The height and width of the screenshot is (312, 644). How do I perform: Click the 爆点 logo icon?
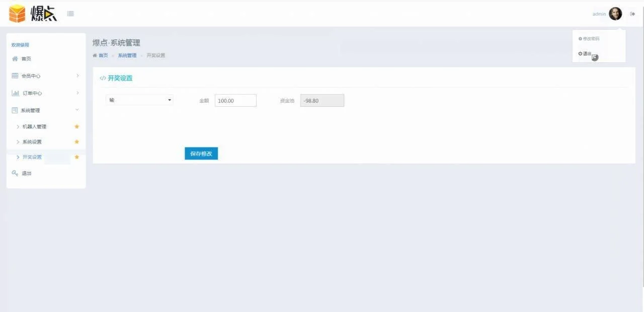click(x=17, y=14)
